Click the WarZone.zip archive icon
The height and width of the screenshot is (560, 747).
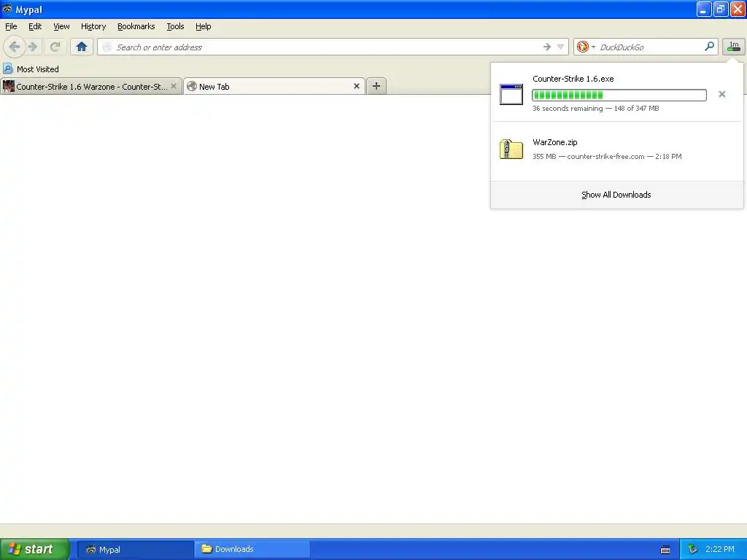pyautogui.click(x=511, y=149)
